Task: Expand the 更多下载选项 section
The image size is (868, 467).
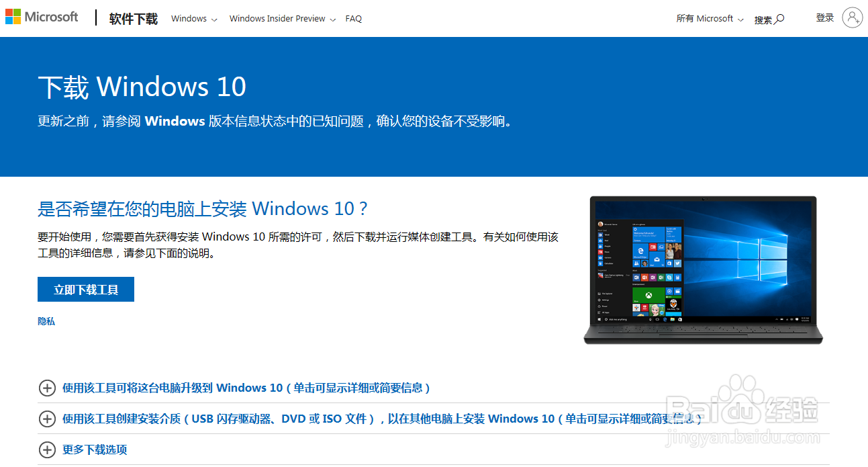Action: 95,450
